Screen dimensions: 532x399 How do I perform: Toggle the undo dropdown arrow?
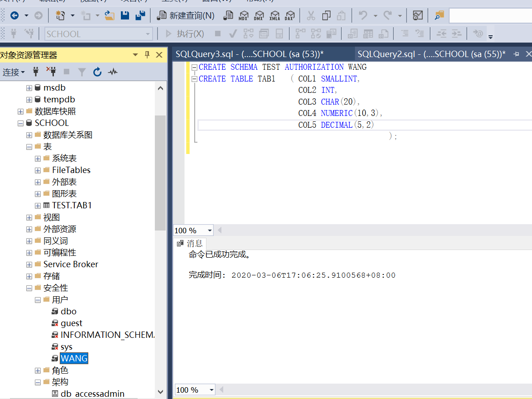tap(375, 15)
